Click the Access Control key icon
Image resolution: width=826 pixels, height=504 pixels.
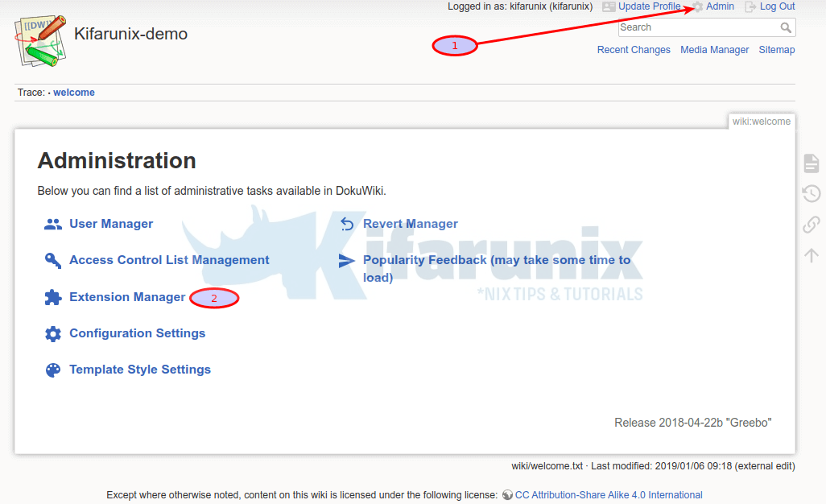pos(52,260)
